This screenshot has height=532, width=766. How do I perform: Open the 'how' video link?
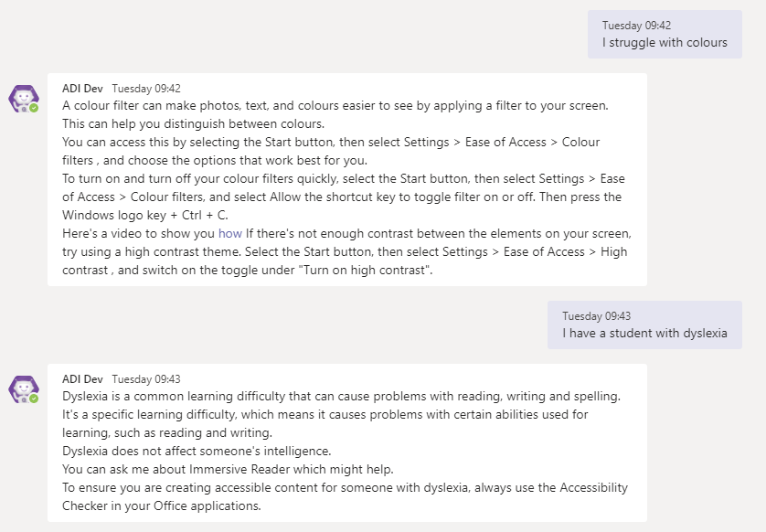[x=230, y=233]
